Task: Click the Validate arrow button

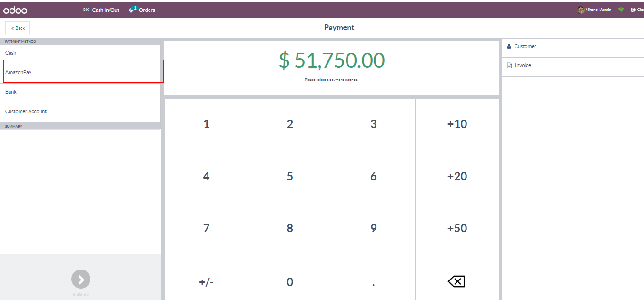Action: pyautogui.click(x=81, y=280)
